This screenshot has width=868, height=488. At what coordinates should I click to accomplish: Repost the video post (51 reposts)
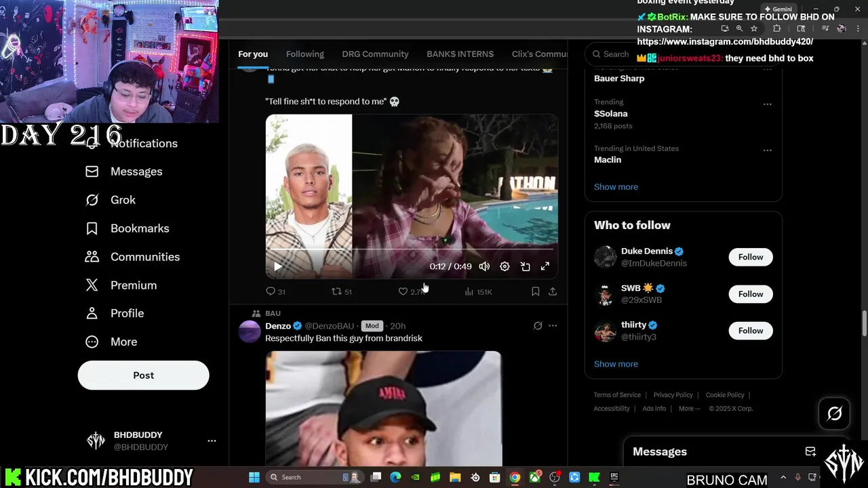(x=341, y=291)
